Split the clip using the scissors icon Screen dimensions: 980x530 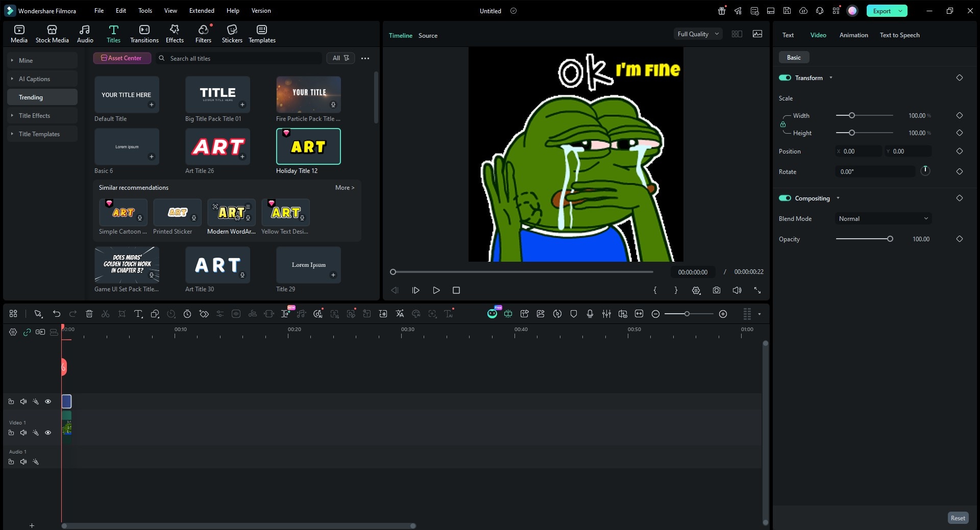[105, 314]
